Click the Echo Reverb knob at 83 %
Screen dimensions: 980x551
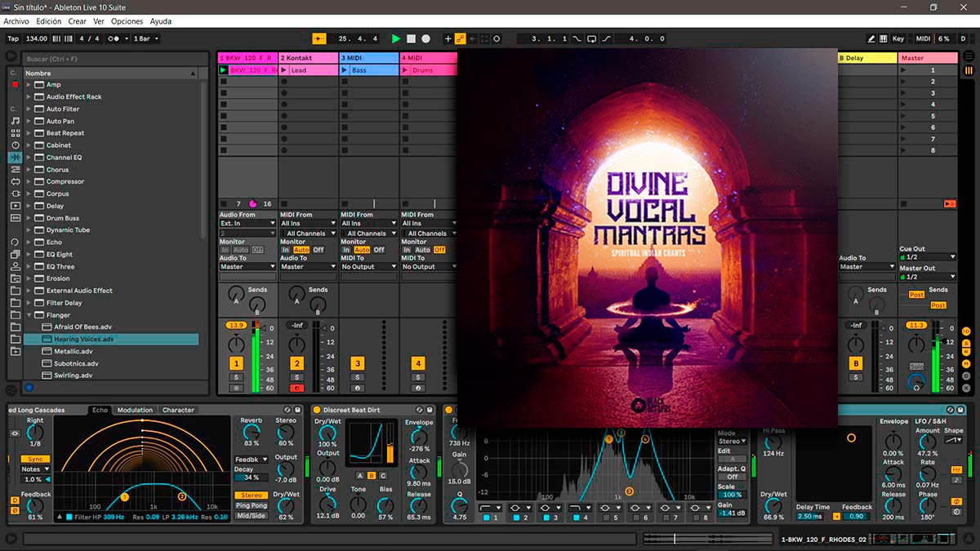(x=251, y=433)
